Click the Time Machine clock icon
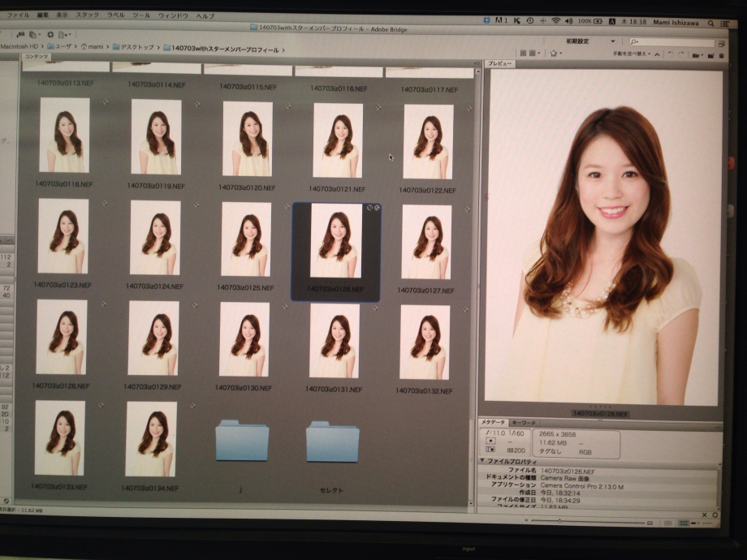Viewport: 747px width, 560px height. coord(529,20)
